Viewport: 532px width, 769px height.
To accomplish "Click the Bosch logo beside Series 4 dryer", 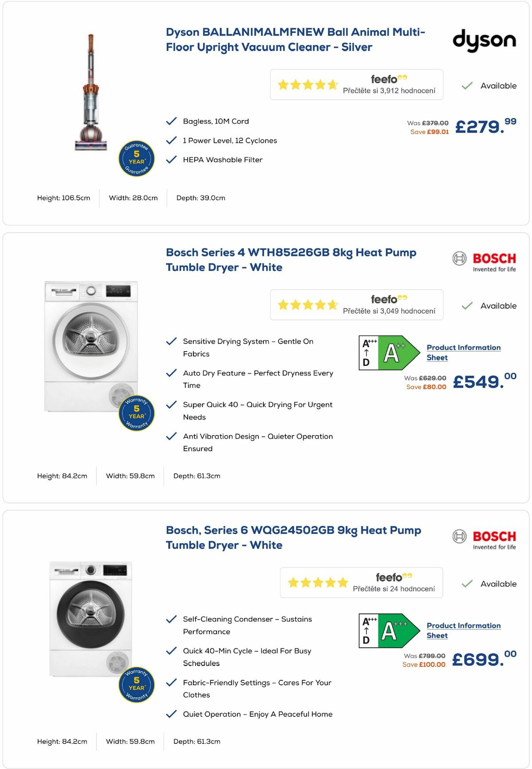I will (485, 259).
